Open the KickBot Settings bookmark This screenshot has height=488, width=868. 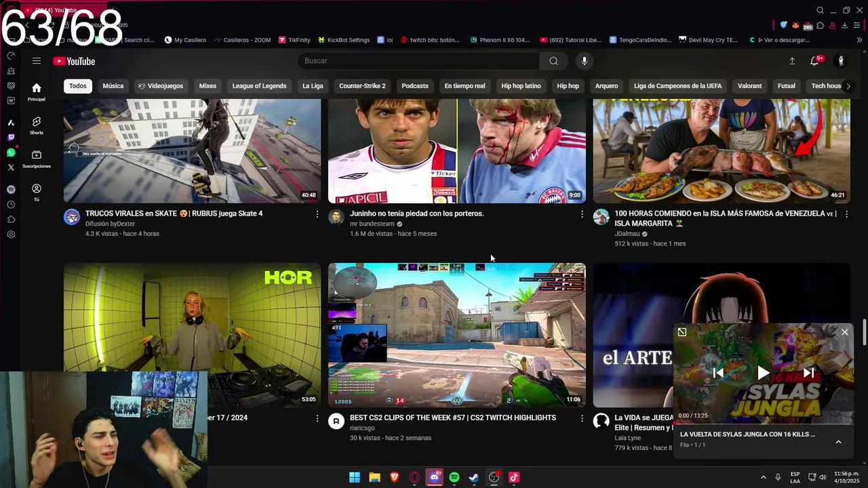click(x=344, y=40)
